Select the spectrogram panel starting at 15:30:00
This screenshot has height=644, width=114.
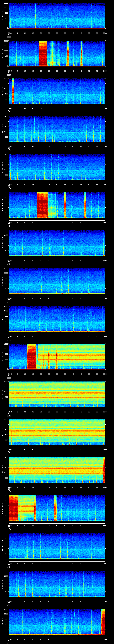coord(57,318)
